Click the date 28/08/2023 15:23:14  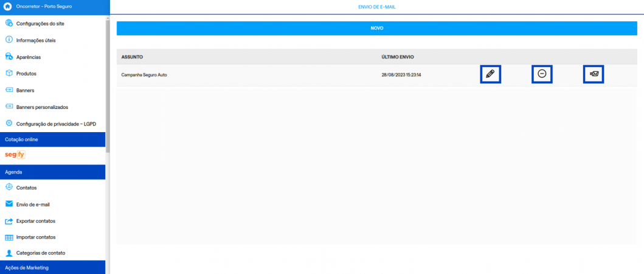click(402, 75)
